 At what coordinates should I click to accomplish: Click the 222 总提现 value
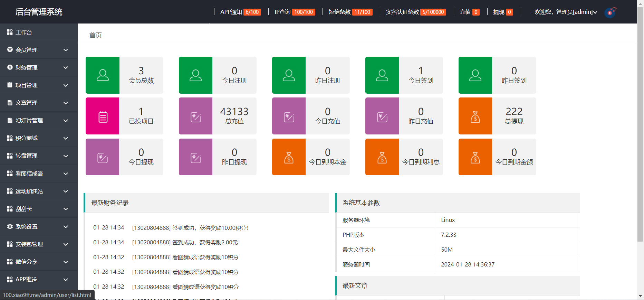[x=514, y=111]
